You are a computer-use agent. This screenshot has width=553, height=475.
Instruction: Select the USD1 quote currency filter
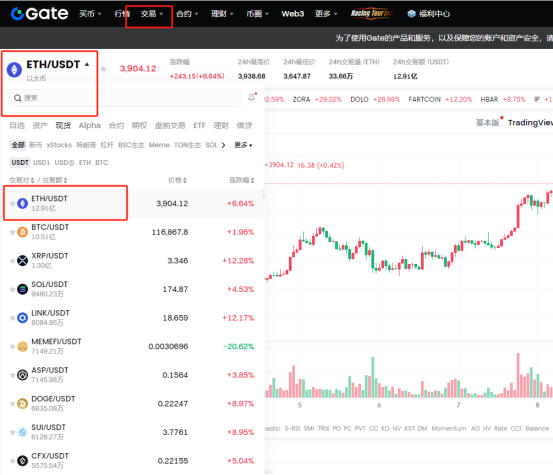[x=41, y=163]
